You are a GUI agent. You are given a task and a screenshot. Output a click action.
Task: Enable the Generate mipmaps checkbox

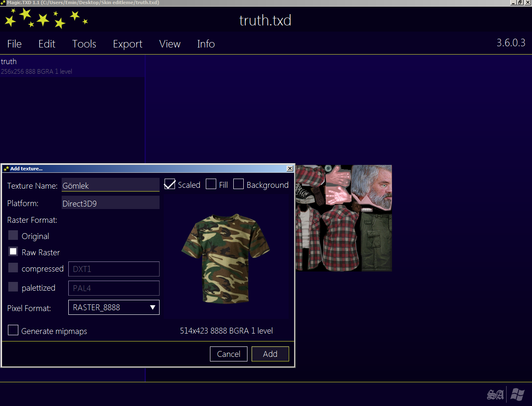coord(13,330)
